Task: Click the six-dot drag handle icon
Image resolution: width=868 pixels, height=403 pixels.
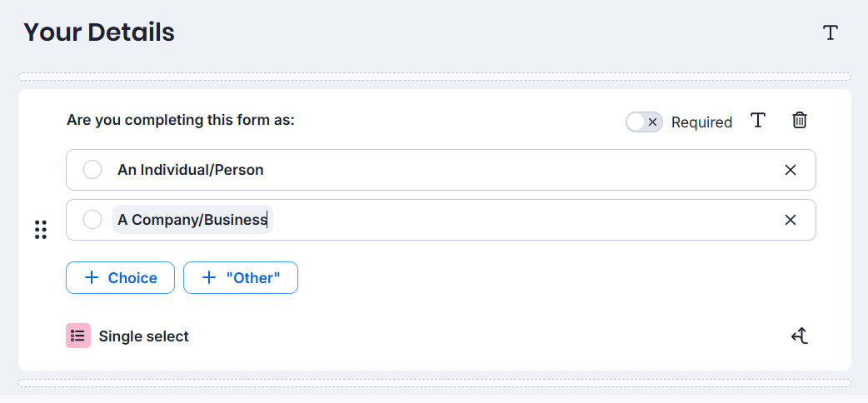Action: pos(41,230)
